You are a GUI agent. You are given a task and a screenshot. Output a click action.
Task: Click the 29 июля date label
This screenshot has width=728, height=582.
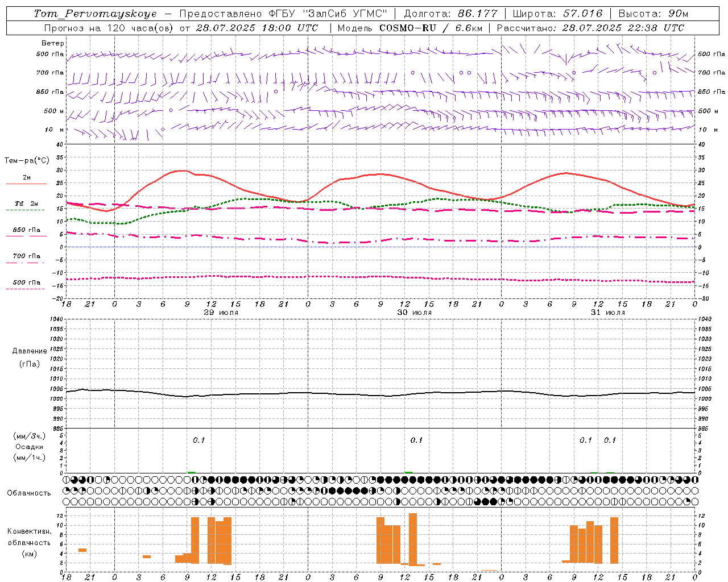(x=221, y=313)
